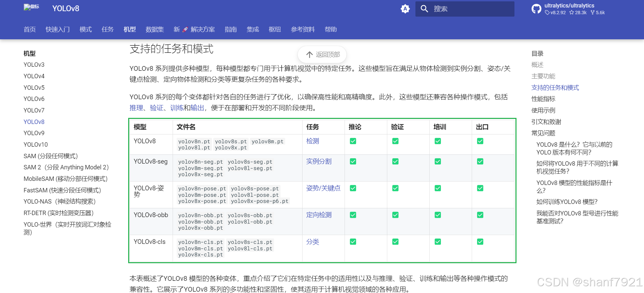Open the 定向检测 task link

pyautogui.click(x=319, y=215)
